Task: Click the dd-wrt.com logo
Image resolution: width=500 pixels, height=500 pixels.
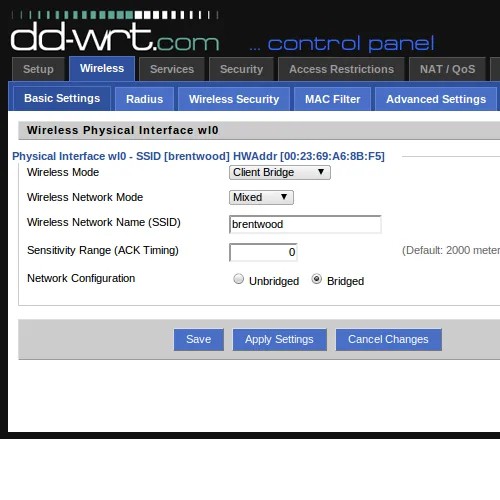Action: 115,33
